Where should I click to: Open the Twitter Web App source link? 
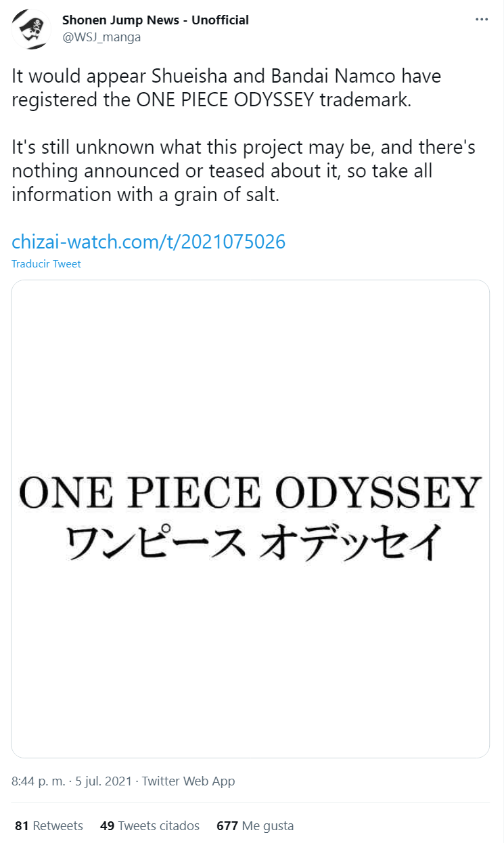pyautogui.click(x=189, y=781)
